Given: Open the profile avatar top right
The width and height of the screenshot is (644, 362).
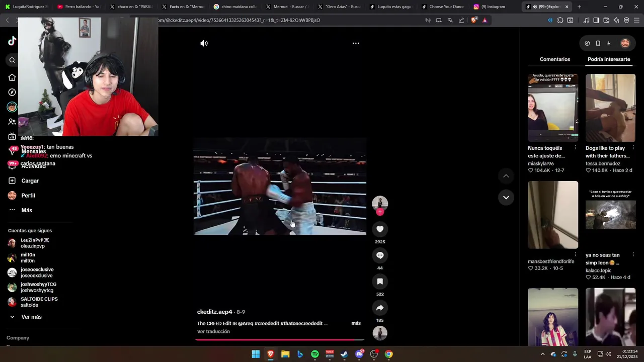Looking at the screenshot, I should (x=625, y=43).
